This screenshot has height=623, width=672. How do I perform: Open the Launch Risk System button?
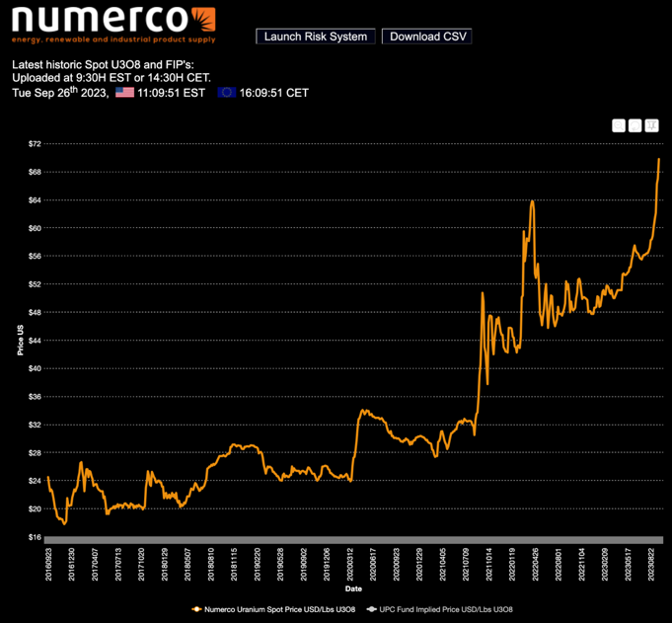pos(315,37)
